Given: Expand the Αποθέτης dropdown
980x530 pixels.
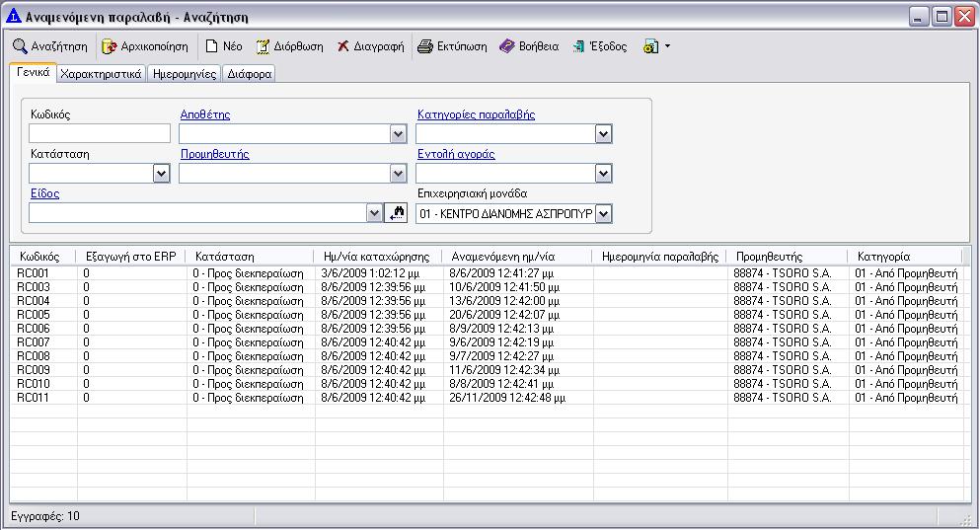Looking at the screenshot, I should point(398,134).
